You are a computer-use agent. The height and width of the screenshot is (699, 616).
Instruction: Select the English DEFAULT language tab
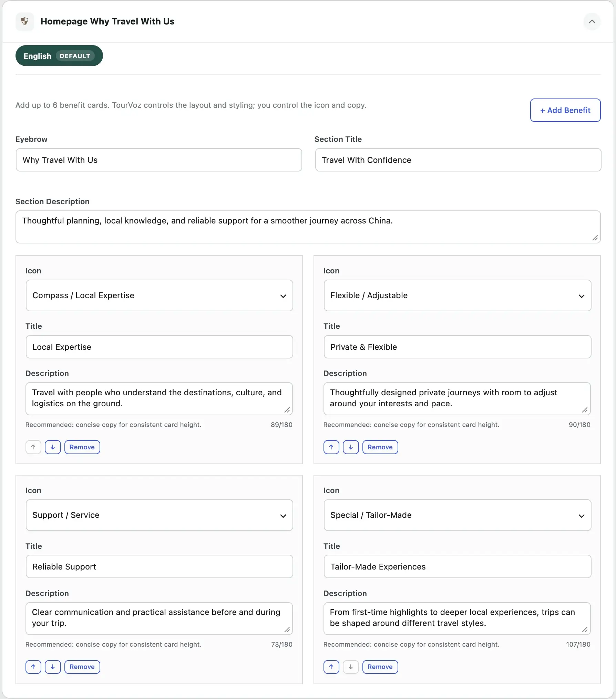pos(59,56)
